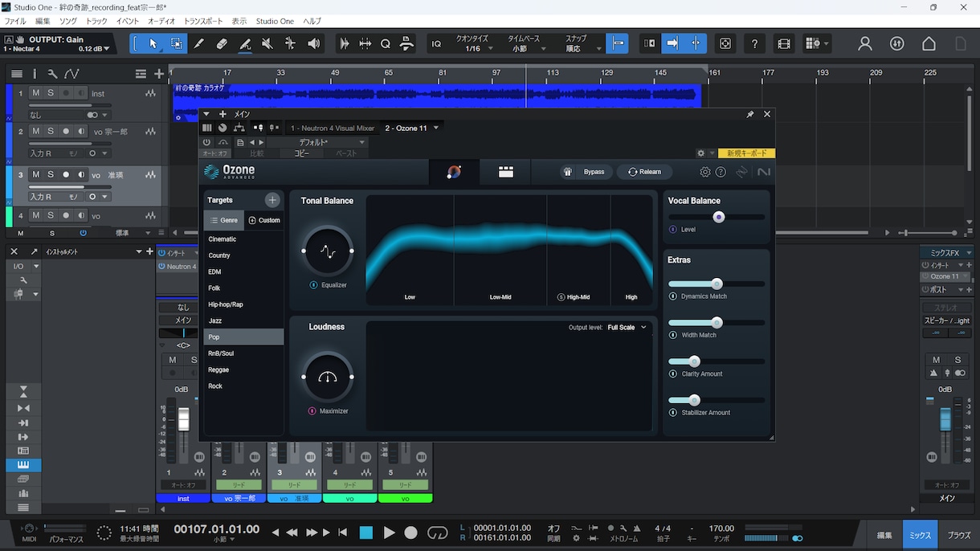Click the Record button in transport
This screenshot has height=551, width=980.
pyautogui.click(x=411, y=533)
